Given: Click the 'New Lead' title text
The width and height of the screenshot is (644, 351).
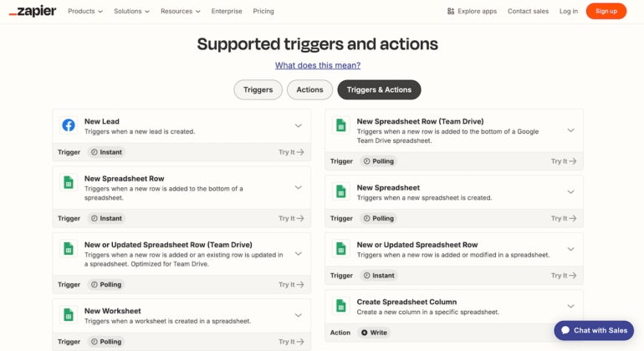Looking at the screenshot, I should (102, 121).
